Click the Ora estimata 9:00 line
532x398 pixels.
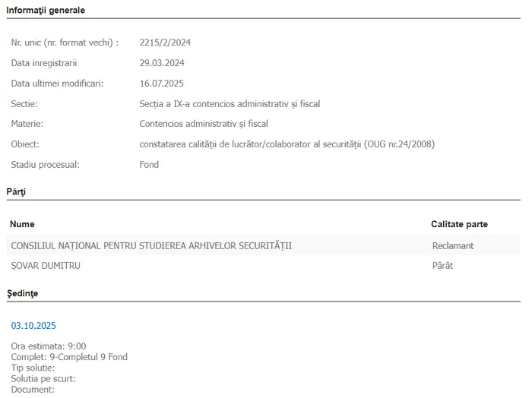point(49,346)
